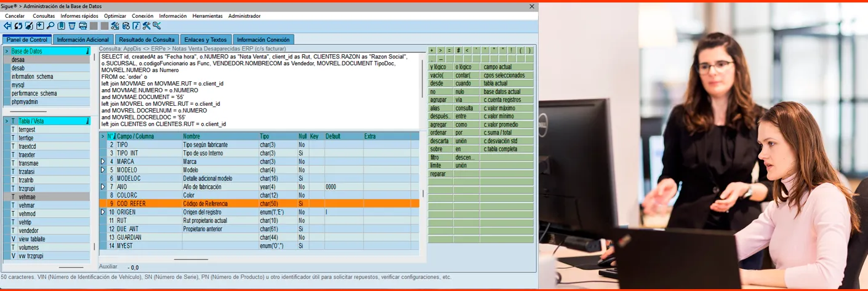Click the refresh arrows toolbar icon

[18, 26]
